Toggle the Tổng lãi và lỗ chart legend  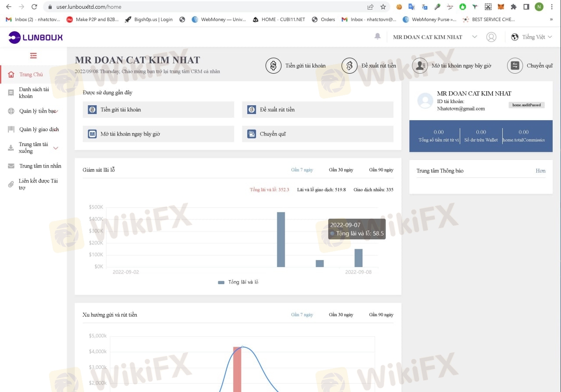pyautogui.click(x=238, y=282)
